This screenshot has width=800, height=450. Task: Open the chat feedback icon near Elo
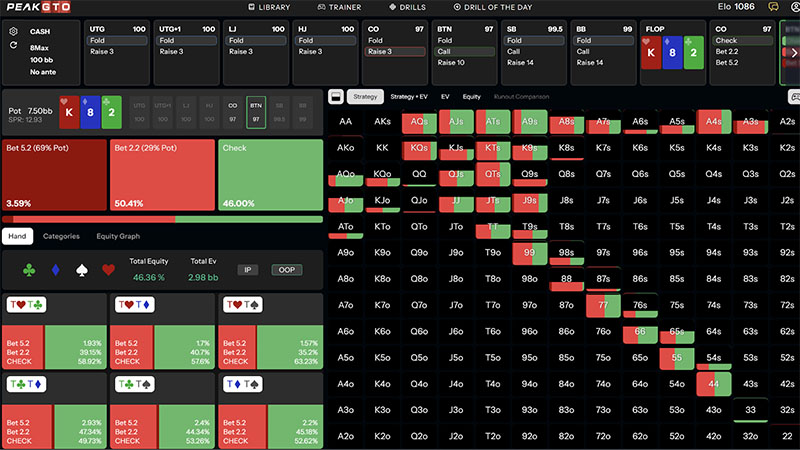[x=772, y=7]
